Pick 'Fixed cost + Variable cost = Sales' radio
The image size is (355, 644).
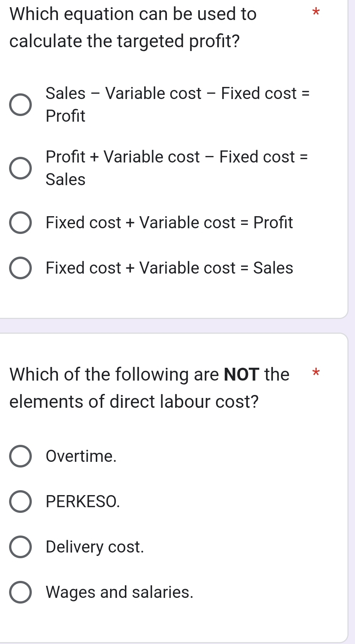20,268
